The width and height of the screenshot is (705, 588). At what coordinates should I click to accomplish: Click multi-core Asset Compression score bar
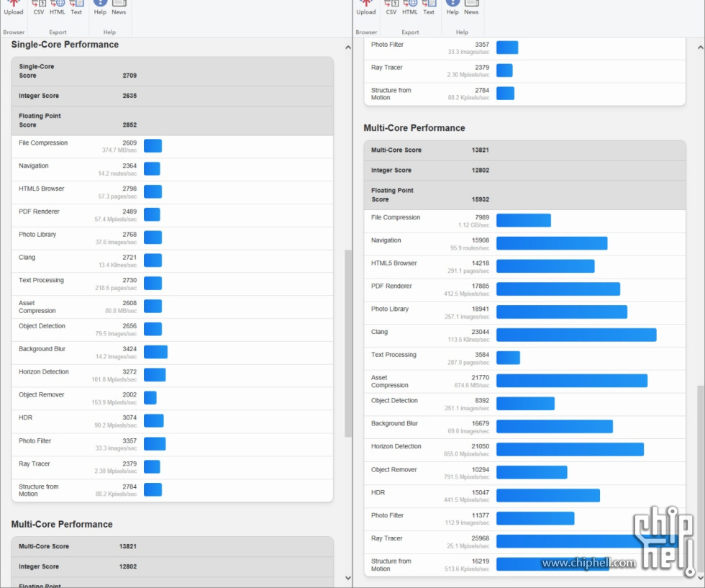(571, 381)
